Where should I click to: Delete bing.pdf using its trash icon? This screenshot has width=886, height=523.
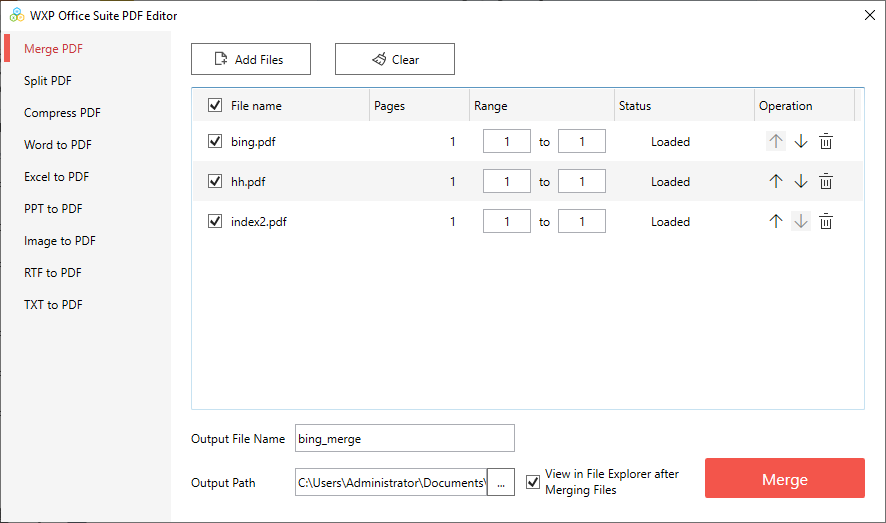[826, 141]
